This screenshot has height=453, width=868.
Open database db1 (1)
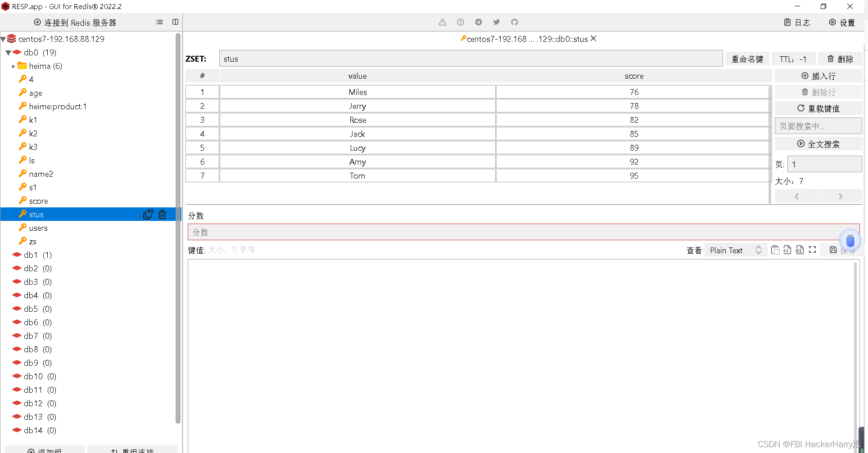point(38,255)
